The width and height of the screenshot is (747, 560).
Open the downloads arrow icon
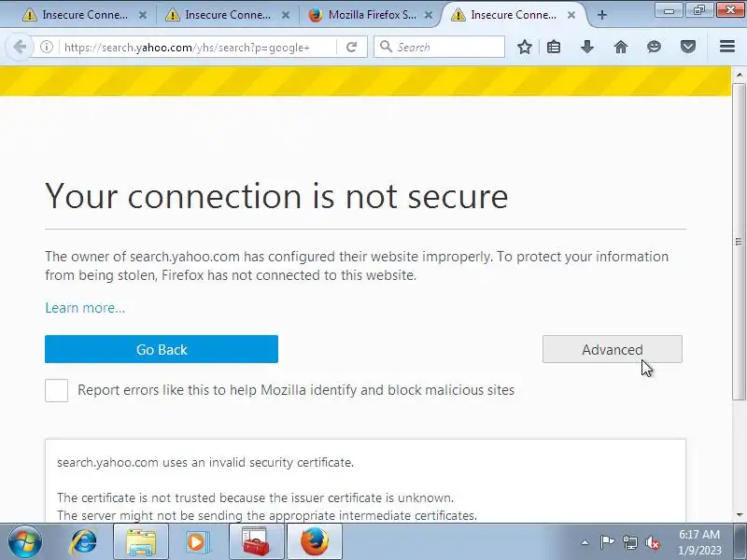pos(587,47)
